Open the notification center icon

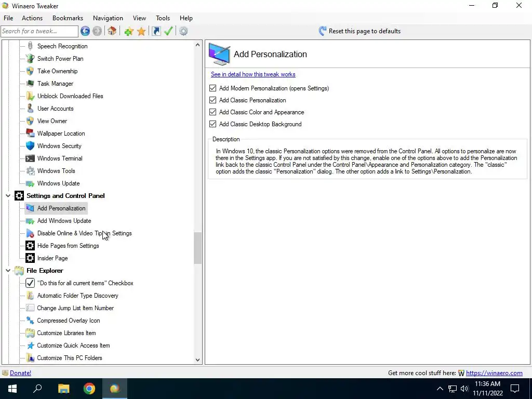pyautogui.click(x=515, y=389)
